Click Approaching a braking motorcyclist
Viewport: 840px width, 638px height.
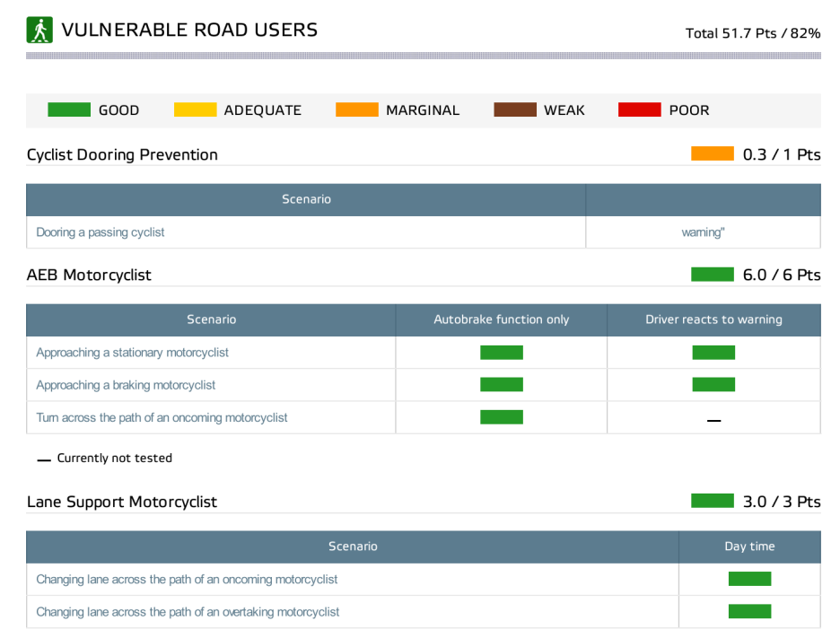click(126, 385)
